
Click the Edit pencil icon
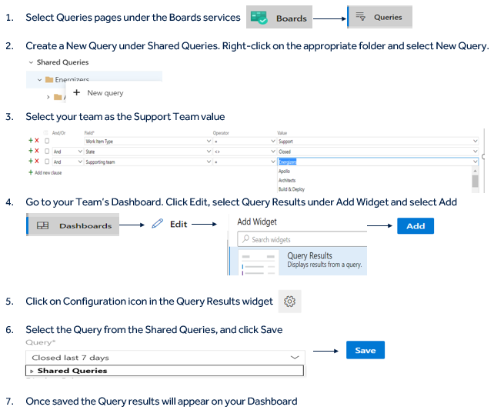pos(157,224)
